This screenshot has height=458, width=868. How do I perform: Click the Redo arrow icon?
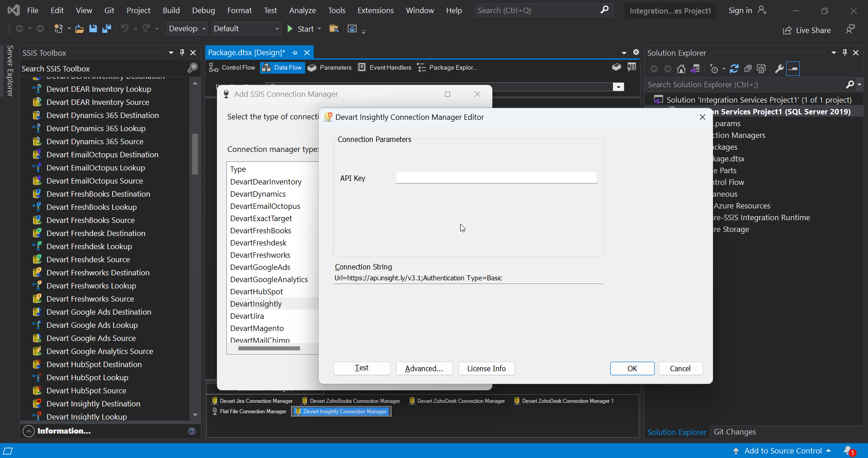[146, 28]
